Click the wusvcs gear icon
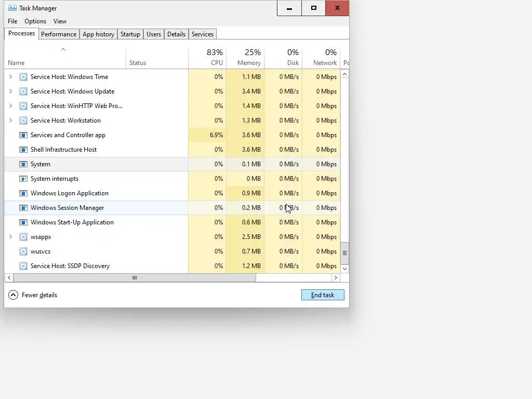The width and height of the screenshot is (532, 399). 23,251
